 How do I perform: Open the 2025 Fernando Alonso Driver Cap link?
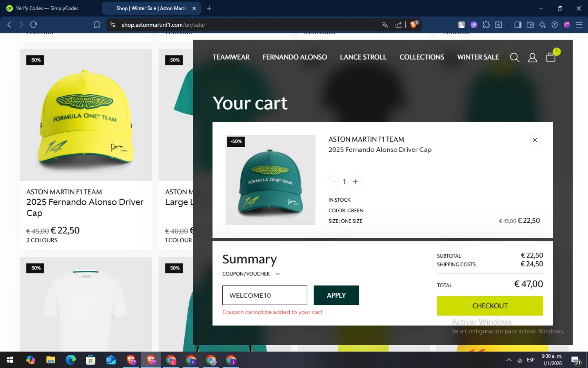tap(85, 208)
